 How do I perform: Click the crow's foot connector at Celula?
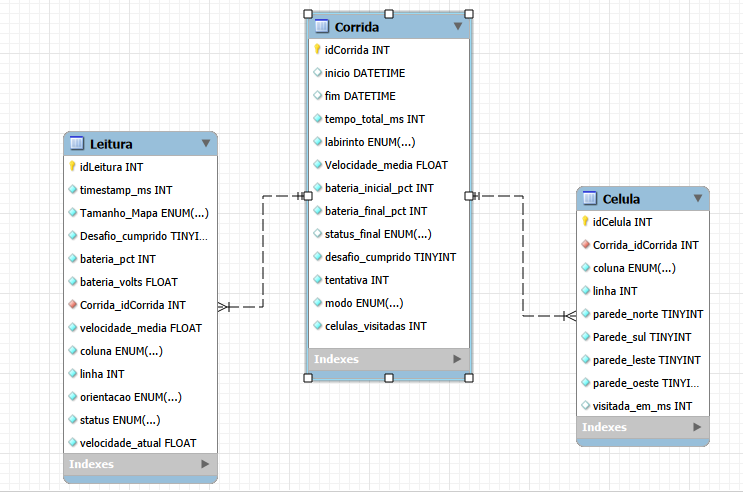tap(569, 316)
